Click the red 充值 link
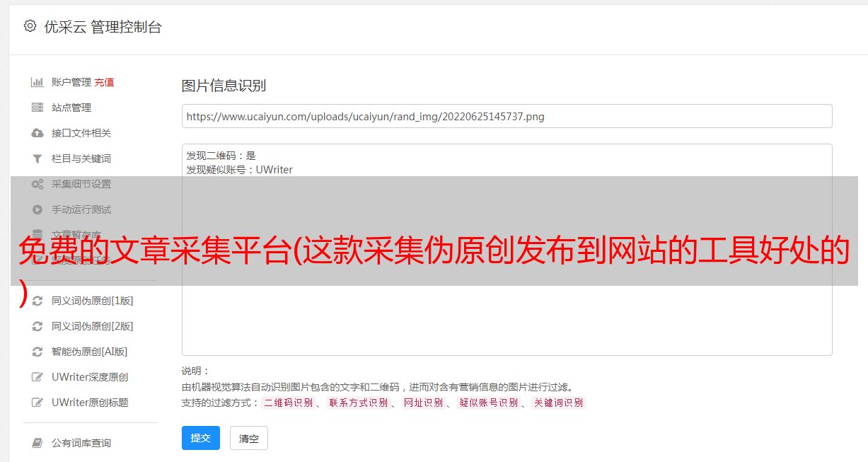Image resolution: width=868 pixels, height=462 pixels. point(104,82)
